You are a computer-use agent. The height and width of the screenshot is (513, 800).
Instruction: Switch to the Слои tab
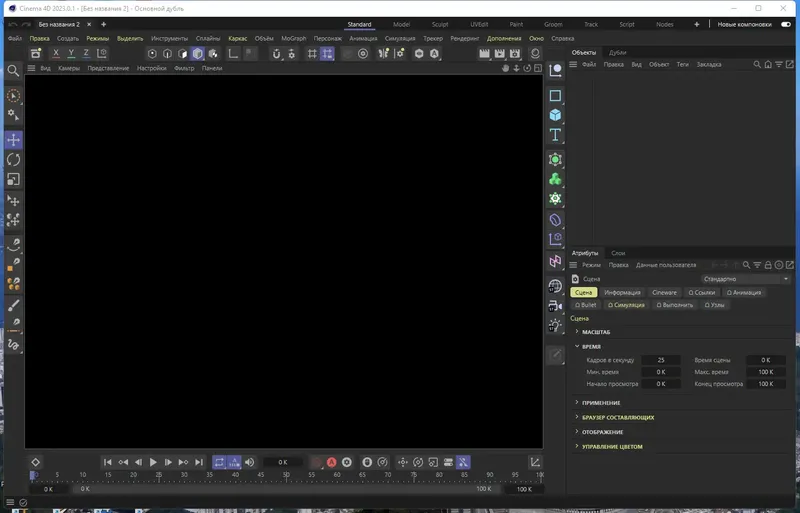click(618, 253)
